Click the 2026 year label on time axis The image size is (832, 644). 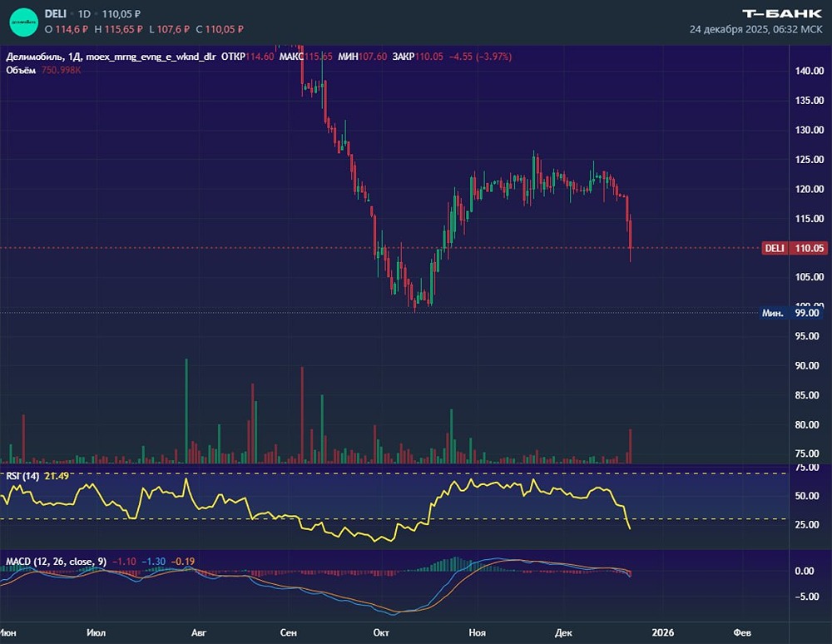pos(663,632)
